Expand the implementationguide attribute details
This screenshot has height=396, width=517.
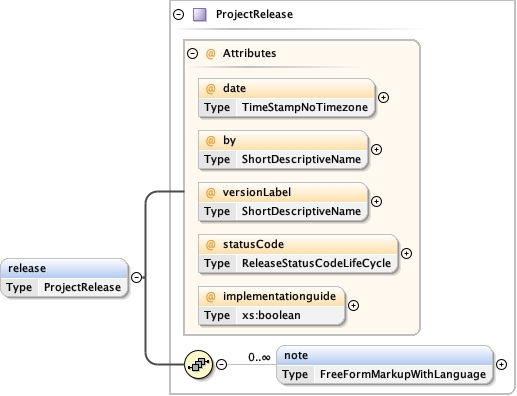tap(353, 305)
